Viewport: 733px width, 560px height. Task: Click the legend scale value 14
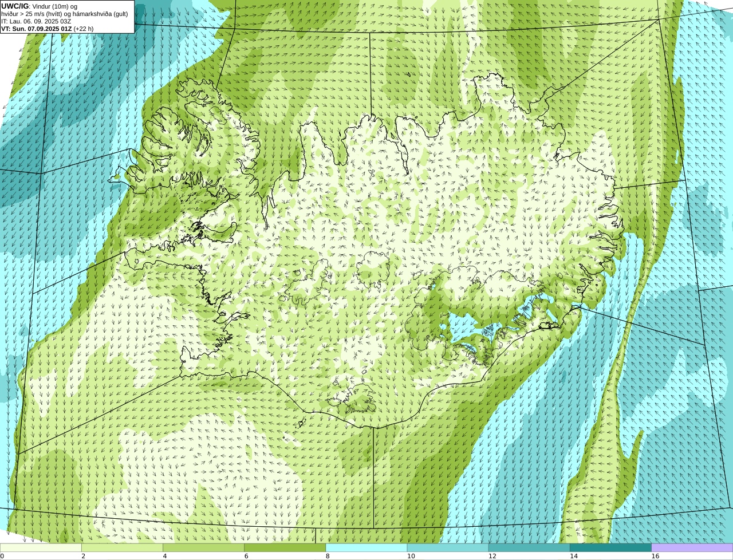pos(574,556)
